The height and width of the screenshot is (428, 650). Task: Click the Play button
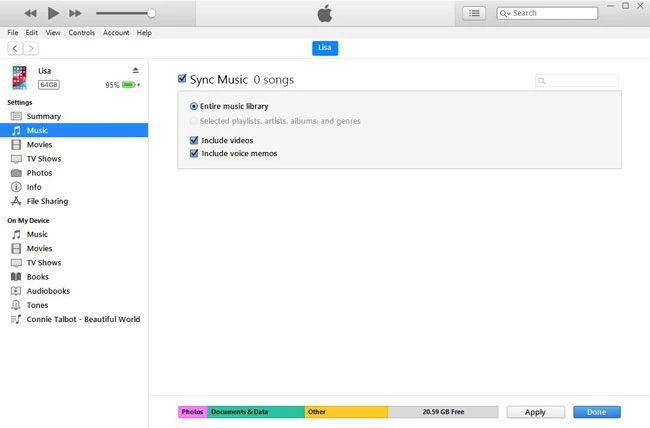[x=53, y=13]
